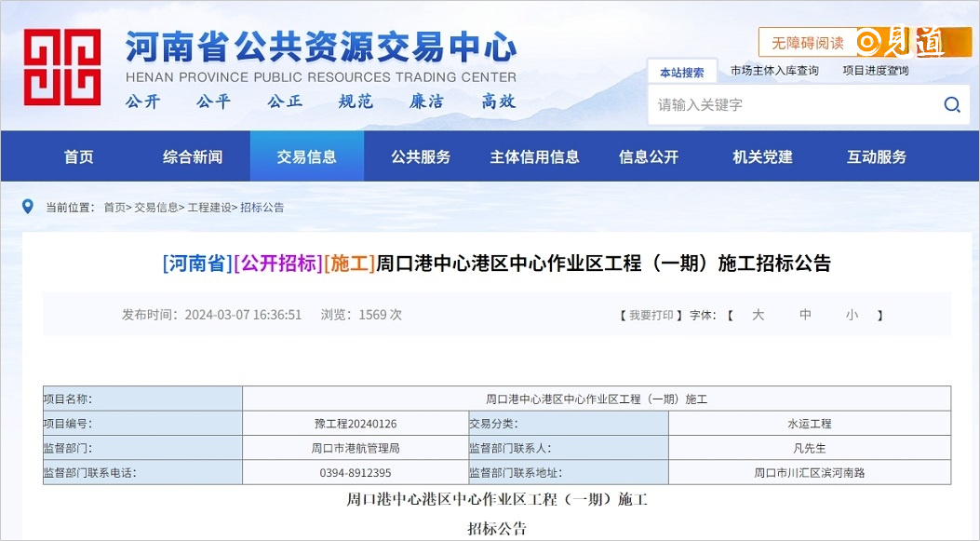Focus the keyword search input field

791,104
